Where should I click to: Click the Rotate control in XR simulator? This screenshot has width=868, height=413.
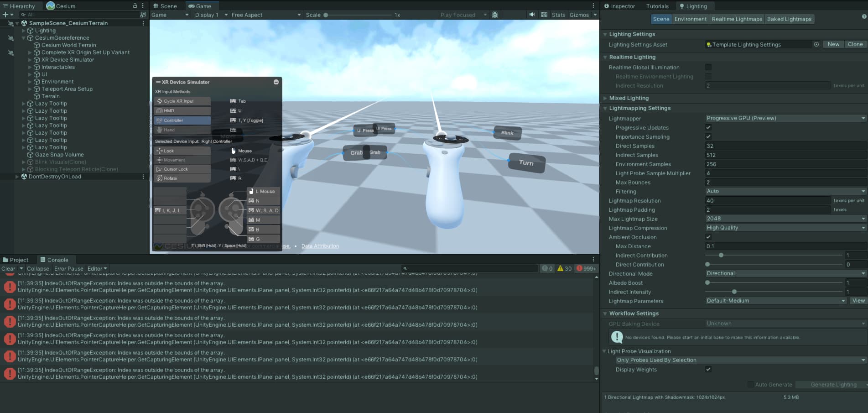[182, 178]
